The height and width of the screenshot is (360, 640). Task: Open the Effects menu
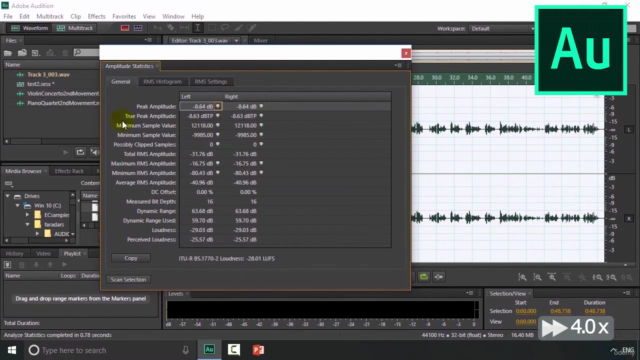[x=96, y=16]
